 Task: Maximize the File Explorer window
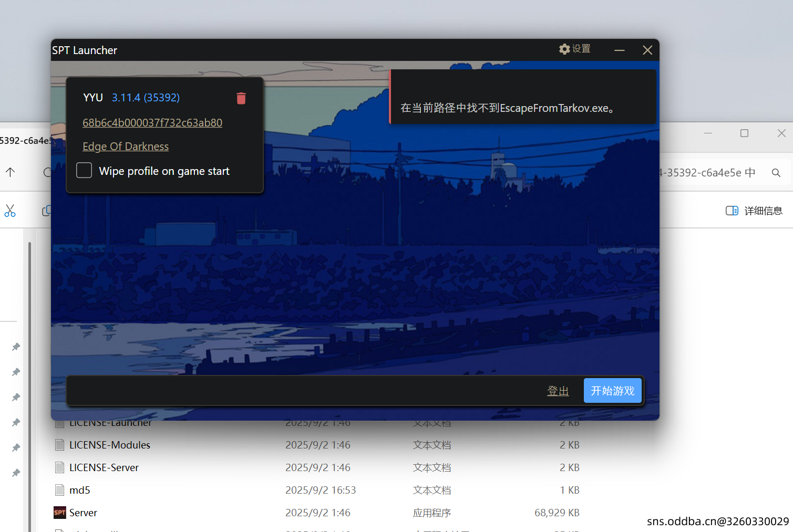tap(744, 133)
